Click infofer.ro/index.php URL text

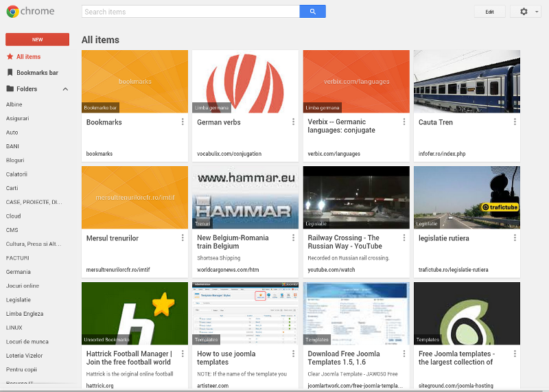(442, 154)
